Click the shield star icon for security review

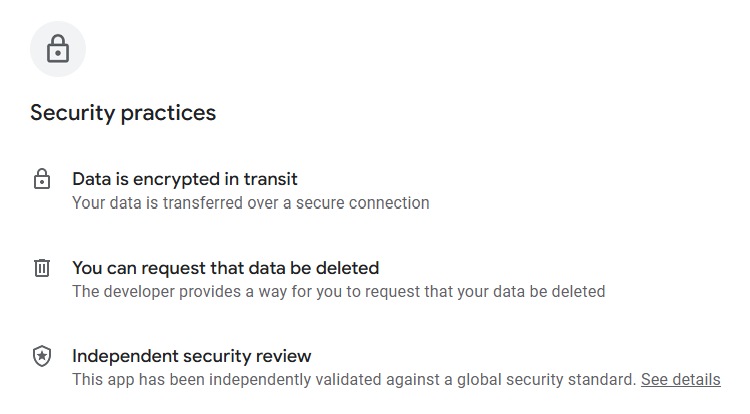coord(42,356)
